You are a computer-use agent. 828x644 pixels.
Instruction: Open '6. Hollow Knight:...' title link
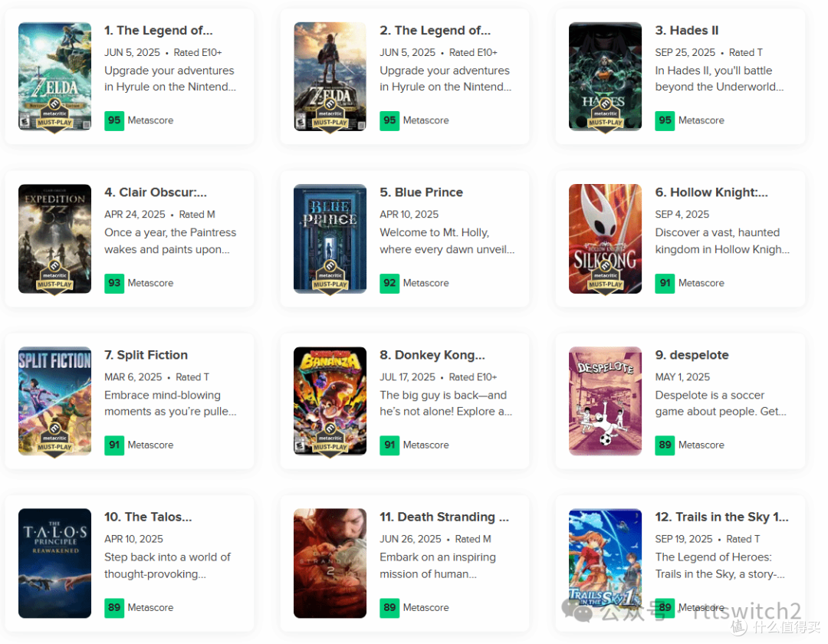711,192
